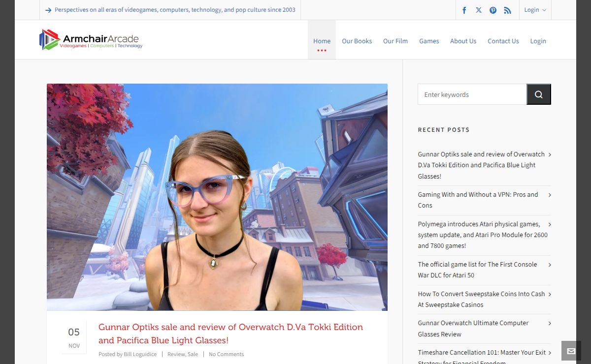The image size is (591, 364).
Task: Click the Recent Posts heading
Action: click(444, 130)
